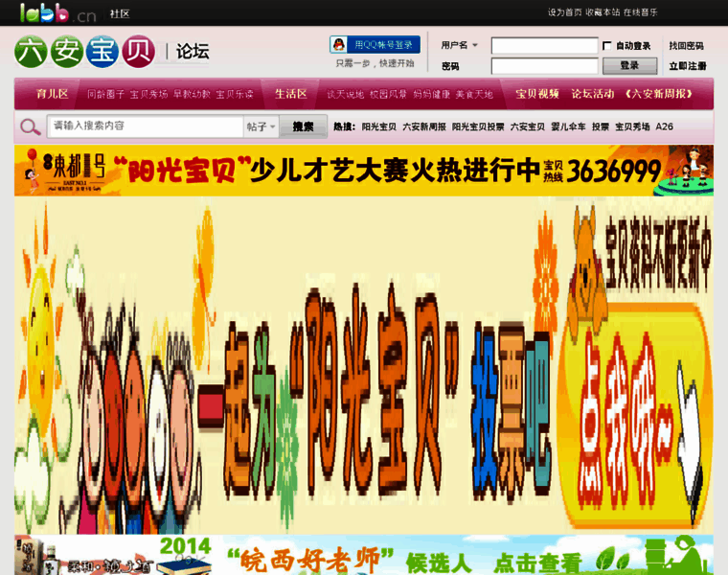Click the 找回密码 link
728x575 pixels.
(686, 46)
